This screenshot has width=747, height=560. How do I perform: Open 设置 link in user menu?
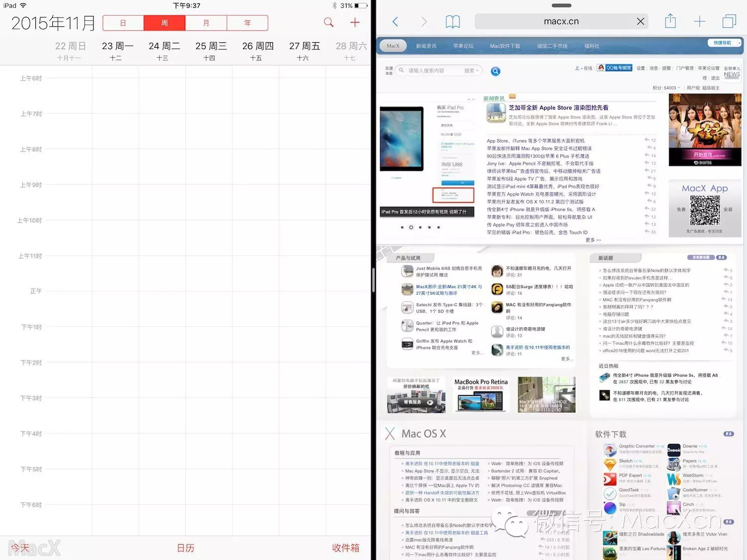[640, 68]
